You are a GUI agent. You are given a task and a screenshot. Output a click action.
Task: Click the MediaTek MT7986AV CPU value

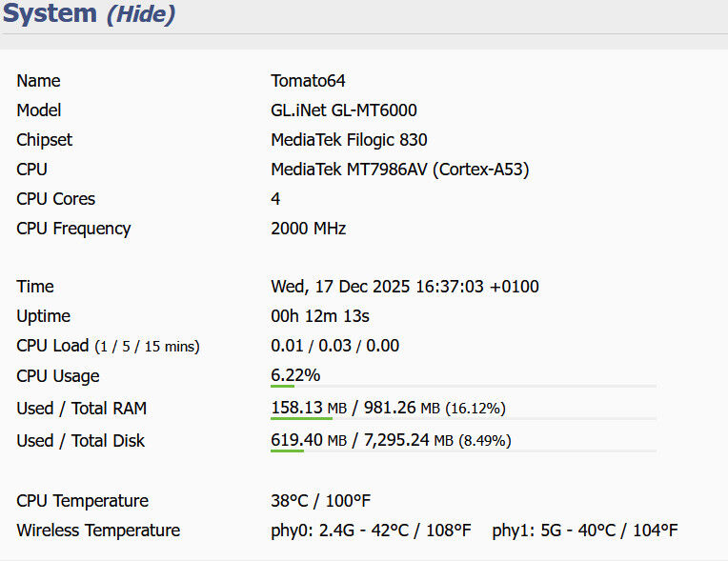click(399, 170)
